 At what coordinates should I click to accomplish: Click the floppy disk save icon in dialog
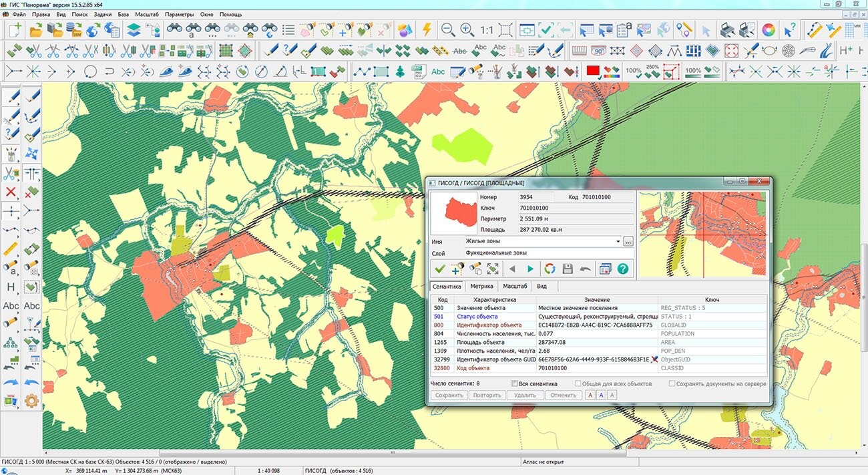click(x=568, y=269)
